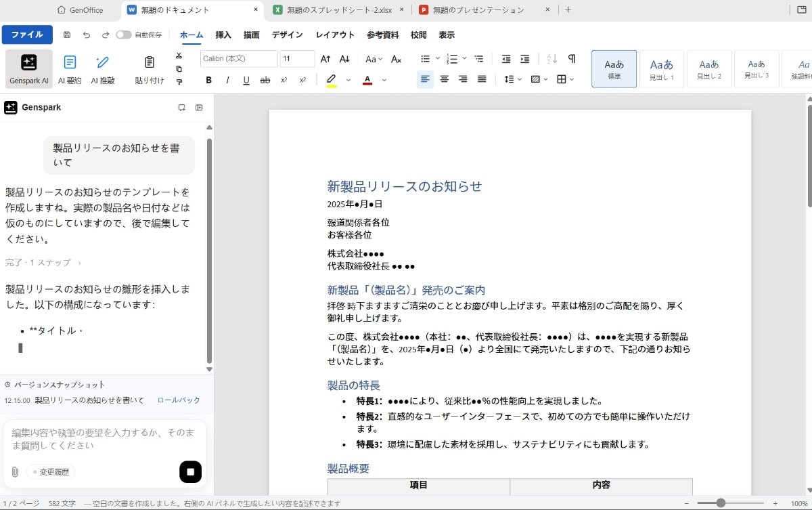Viewport: 812px width, 510px height.
Task: Open the 参考資料 ribbon tab
Action: point(383,35)
